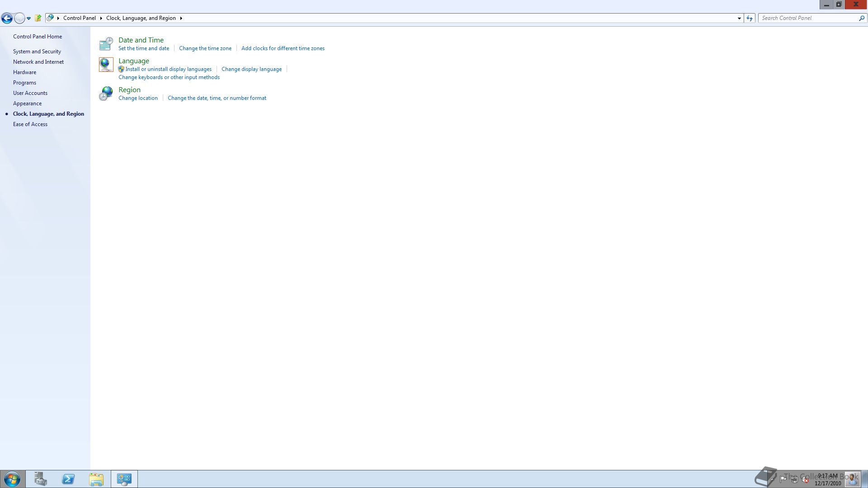This screenshot has width=868, height=488.
Task: Open the Date and Time calendar icon
Action: (x=106, y=44)
